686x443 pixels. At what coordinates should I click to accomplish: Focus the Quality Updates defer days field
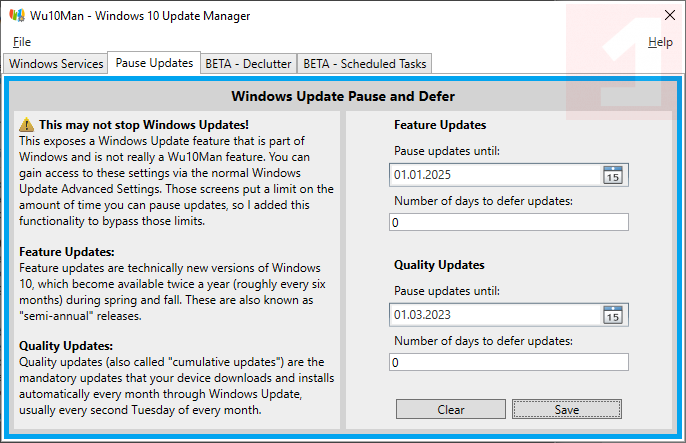[510, 362]
